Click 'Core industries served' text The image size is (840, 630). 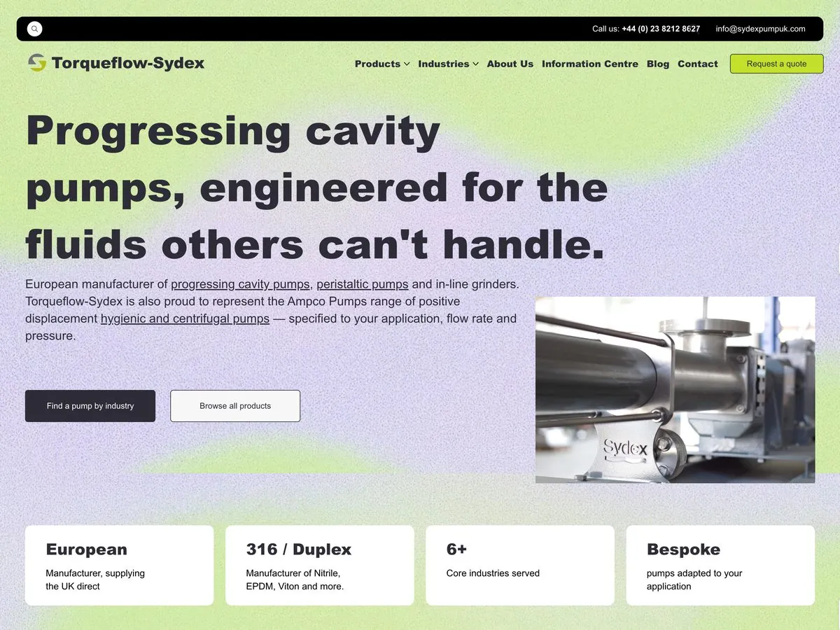click(493, 573)
